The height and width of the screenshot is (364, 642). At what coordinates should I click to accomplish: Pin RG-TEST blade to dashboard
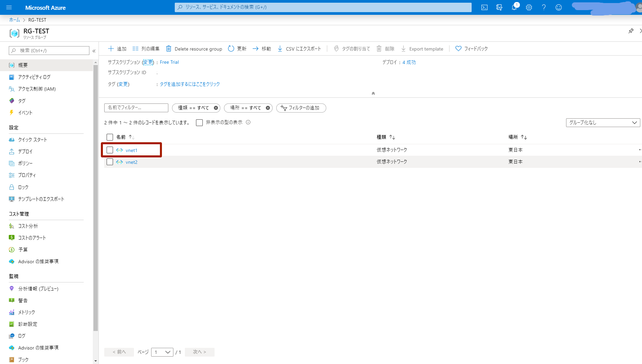pyautogui.click(x=631, y=31)
